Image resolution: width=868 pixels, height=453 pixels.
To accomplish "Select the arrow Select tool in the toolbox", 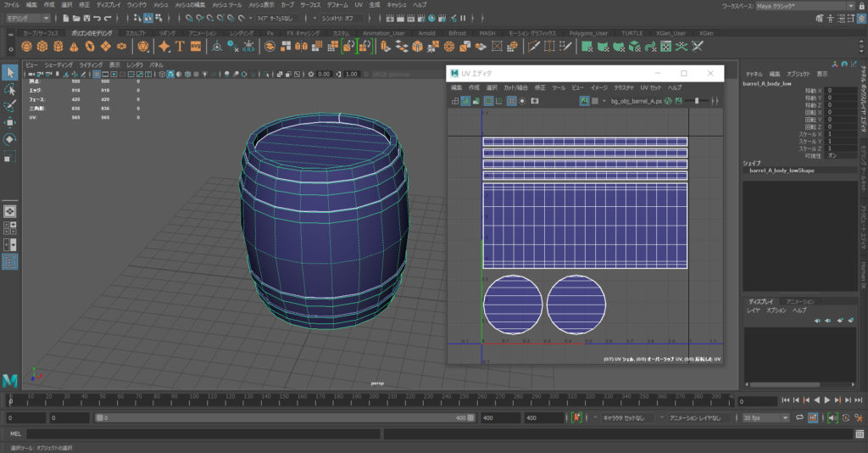I will [10, 73].
